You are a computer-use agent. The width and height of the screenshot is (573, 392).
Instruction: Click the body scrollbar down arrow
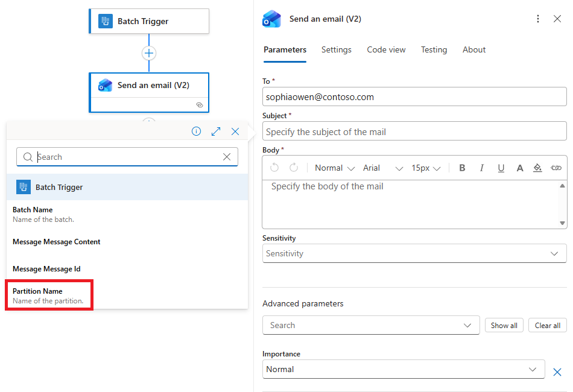562,223
